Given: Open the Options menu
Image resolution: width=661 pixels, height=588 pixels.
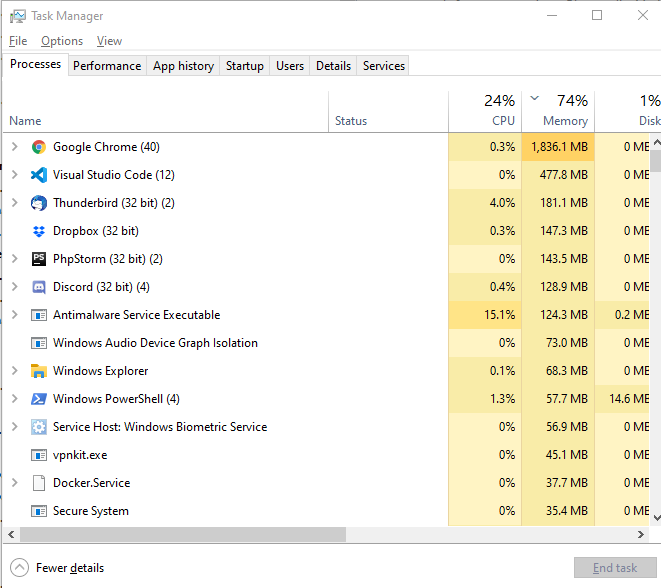Looking at the screenshot, I should (62, 41).
